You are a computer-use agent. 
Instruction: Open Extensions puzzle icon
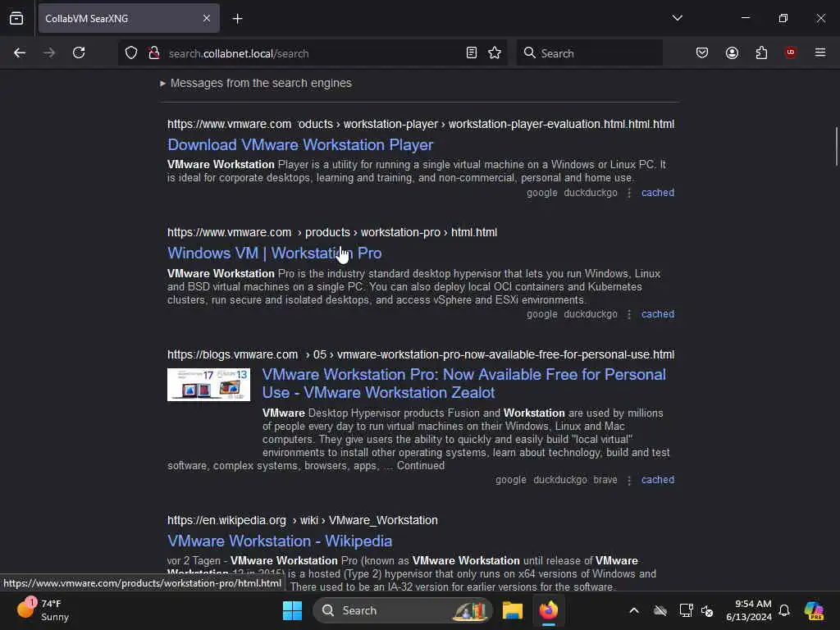click(761, 53)
